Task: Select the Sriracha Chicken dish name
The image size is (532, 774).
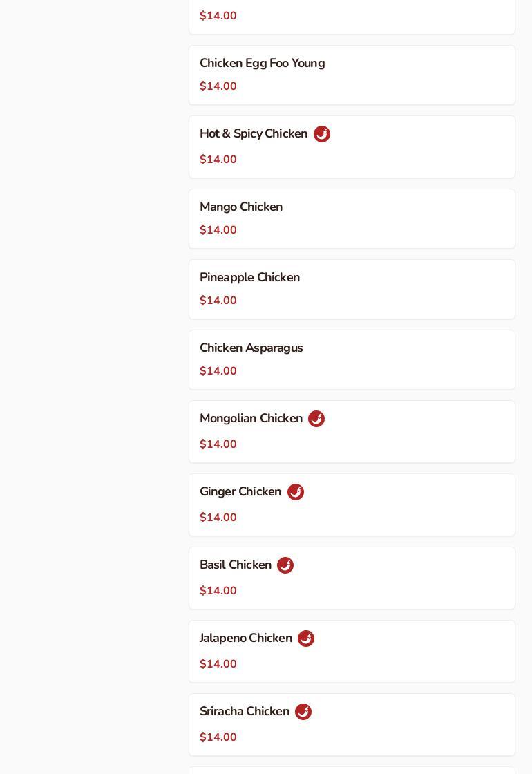Action: click(x=245, y=712)
